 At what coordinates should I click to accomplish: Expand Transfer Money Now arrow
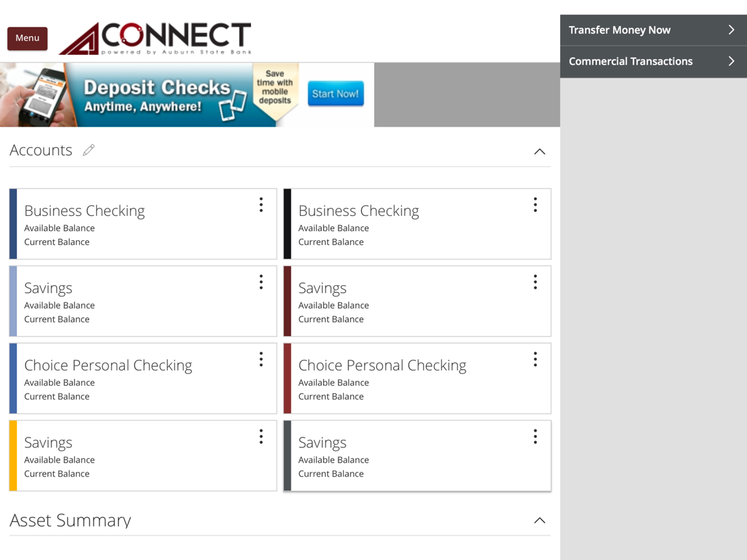(x=731, y=30)
